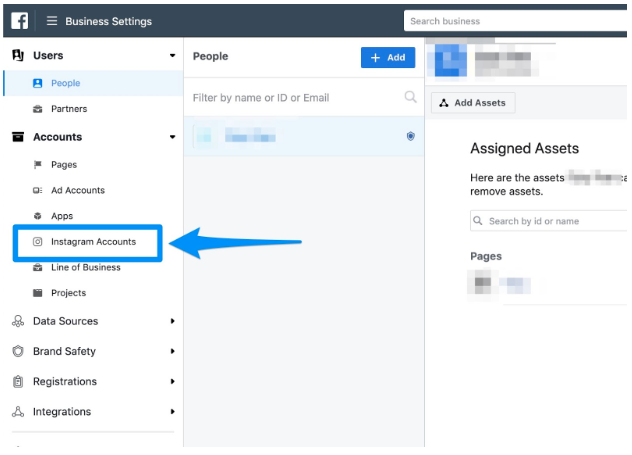Viewport: 632px width, 455px height.
Task: Click the admin shield badge on the listed person
Action: coord(410,136)
